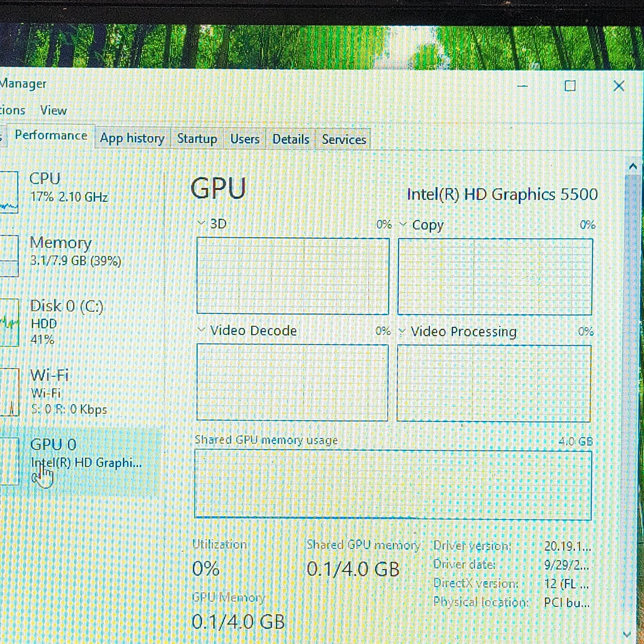Viewport: 644px width, 644px height.
Task: Click the S: 0 R: 0 Kbps reading
Action: point(69,409)
